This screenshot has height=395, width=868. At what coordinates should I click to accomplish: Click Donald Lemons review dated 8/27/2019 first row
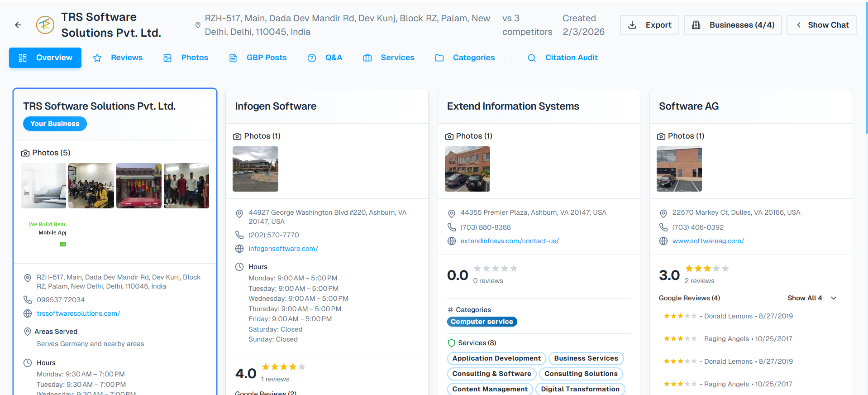(728, 316)
